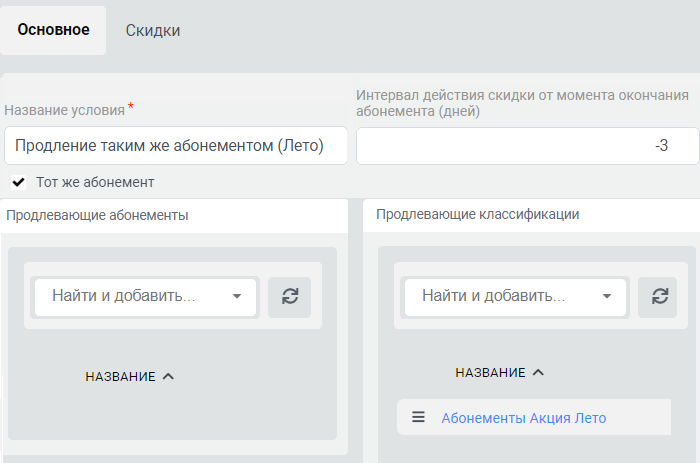Open Найти и добавить dropdown under Продлевающие классификации
The height and width of the screenshot is (463, 700).
pos(515,296)
